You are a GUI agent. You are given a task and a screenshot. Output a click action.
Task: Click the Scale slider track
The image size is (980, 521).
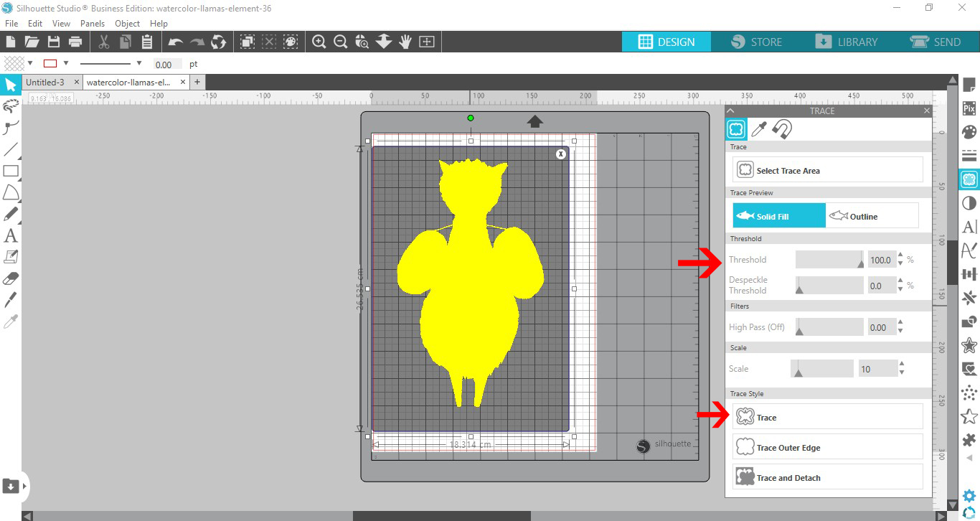click(x=822, y=369)
